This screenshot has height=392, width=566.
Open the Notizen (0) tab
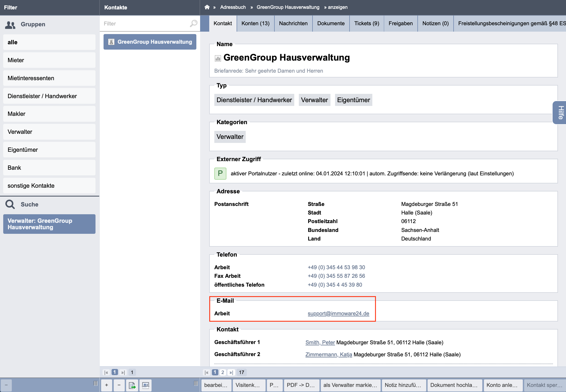[435, 24]
